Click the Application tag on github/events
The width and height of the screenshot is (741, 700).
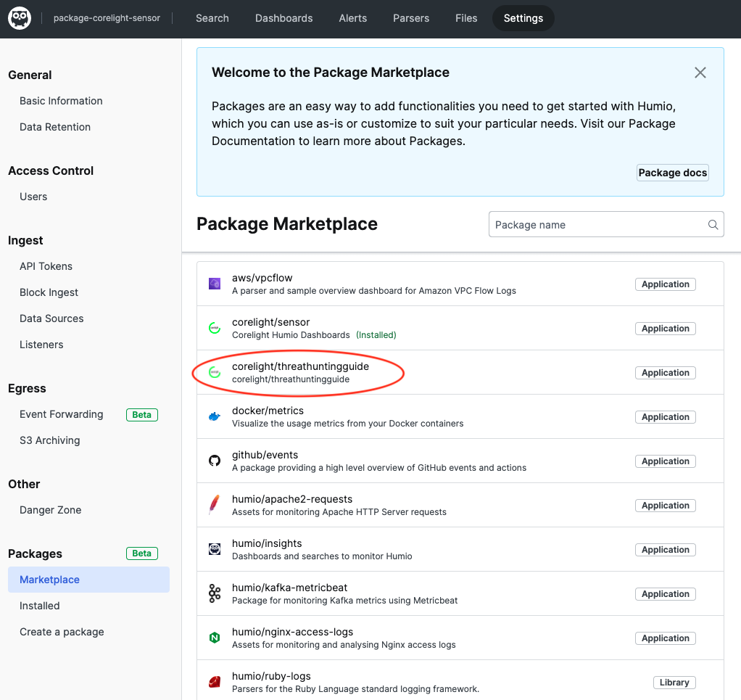[666, 461]
